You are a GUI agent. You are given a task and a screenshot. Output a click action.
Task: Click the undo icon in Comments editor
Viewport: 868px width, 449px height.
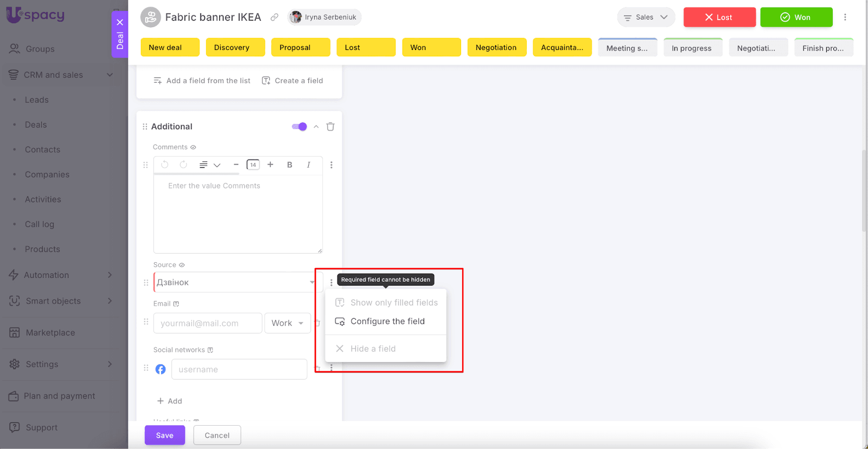point(165,165)
